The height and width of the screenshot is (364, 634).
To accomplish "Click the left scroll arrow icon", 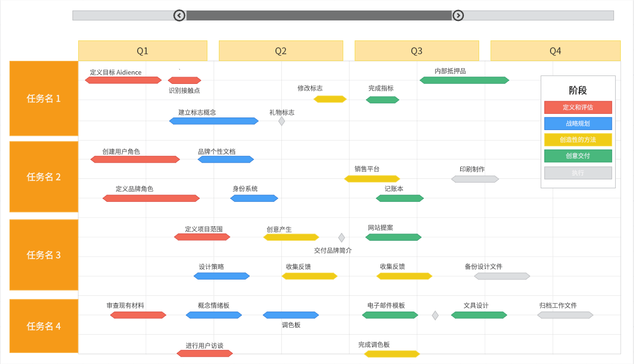I will [179, 15].
